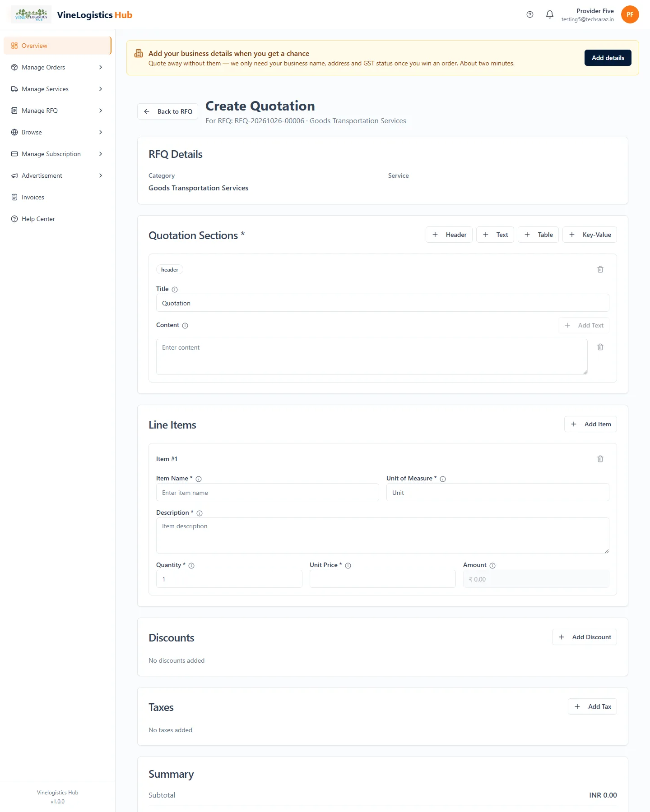This screenshot has width=650, height=812.
Task: Click the Manage Orders box icon
Action: tap(14, 67)
